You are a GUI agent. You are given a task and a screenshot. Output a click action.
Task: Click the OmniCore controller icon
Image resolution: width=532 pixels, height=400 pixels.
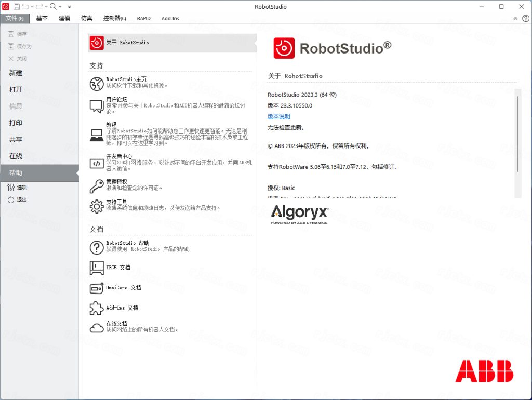(x=96, y=288)
